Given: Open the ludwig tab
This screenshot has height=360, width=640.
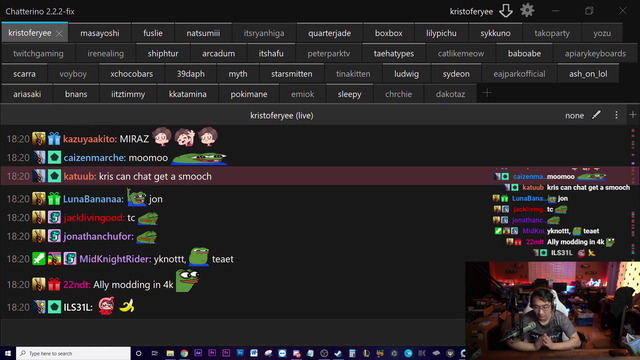Looking at the screenshot, I should 406,74.
